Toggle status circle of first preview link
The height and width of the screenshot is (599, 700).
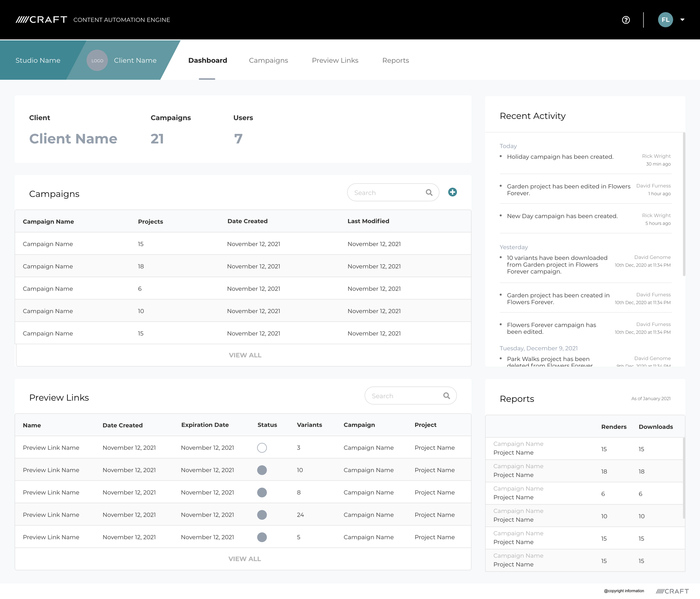coord(262,448)
